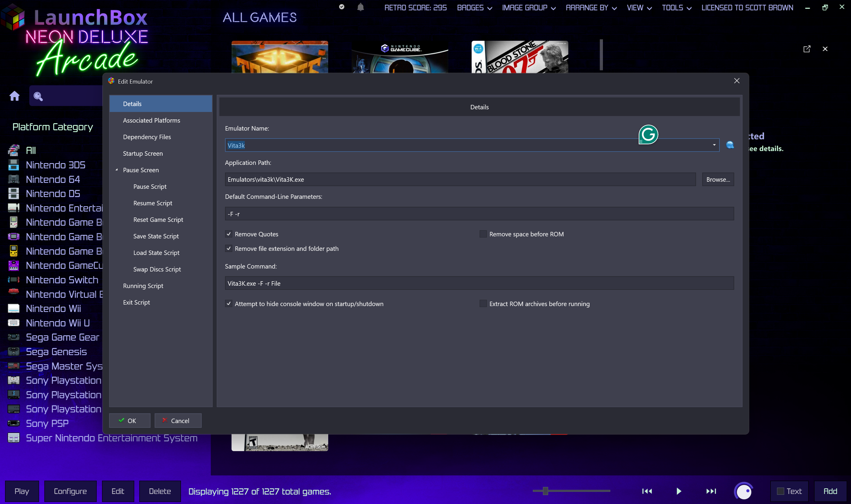Select the Nintendo Wii U icon

click(14, 323)
